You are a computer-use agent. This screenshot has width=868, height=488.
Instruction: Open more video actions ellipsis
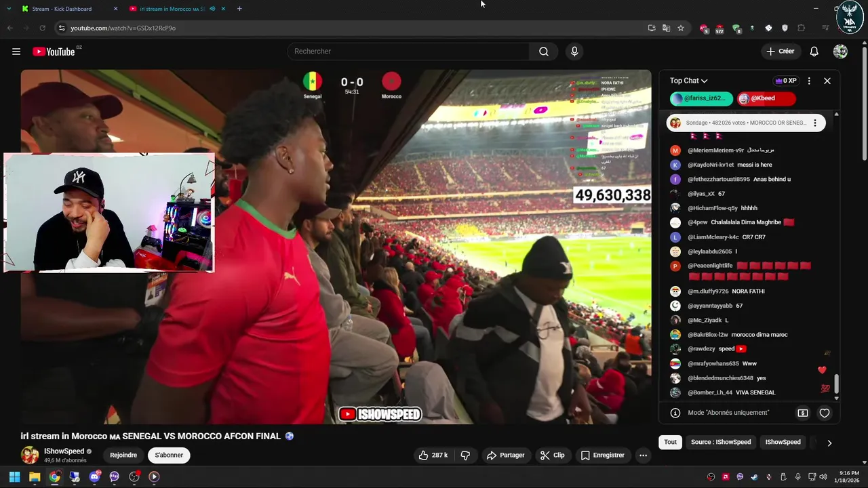[643, 455]
